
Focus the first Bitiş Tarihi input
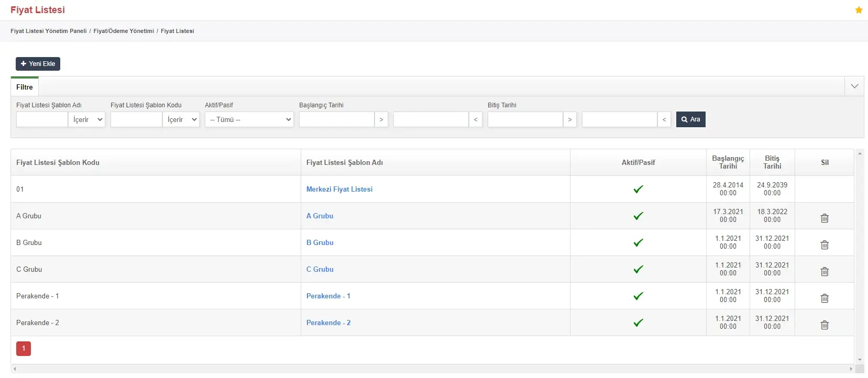(525, 120)
